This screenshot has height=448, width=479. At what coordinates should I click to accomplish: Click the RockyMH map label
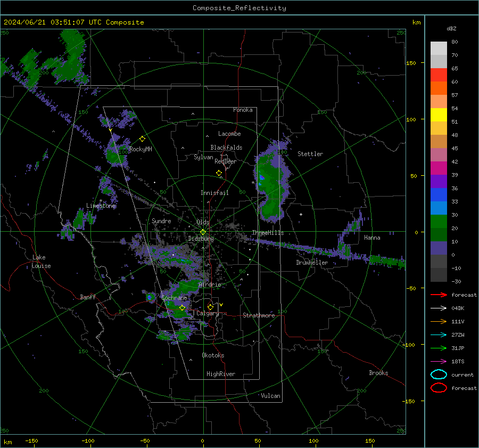141,149
